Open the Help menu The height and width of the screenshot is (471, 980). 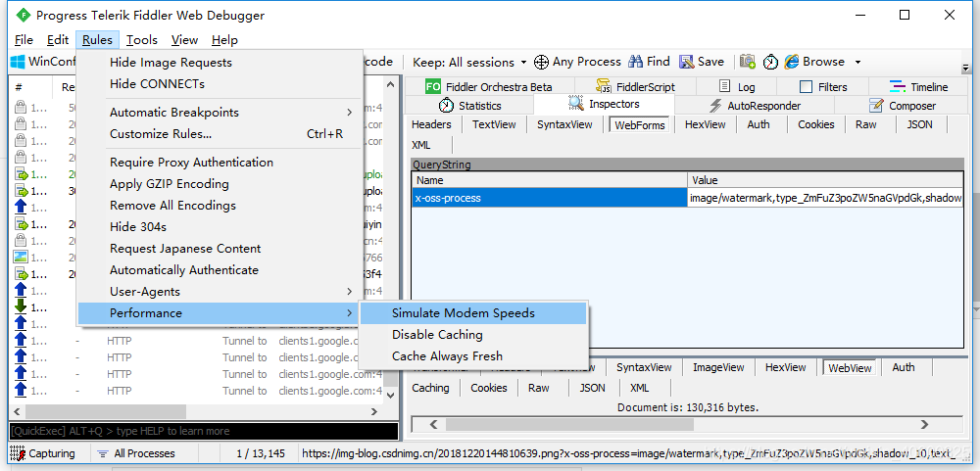(224, 40)
